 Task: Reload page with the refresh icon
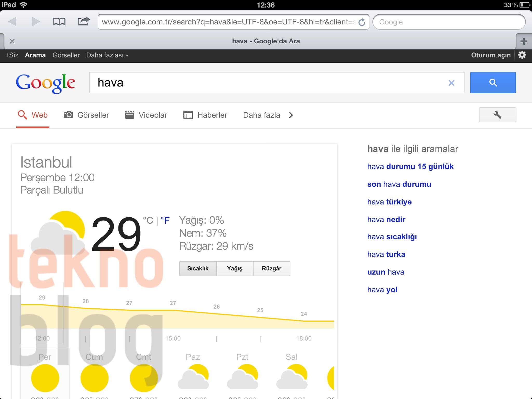click(362, 22)
